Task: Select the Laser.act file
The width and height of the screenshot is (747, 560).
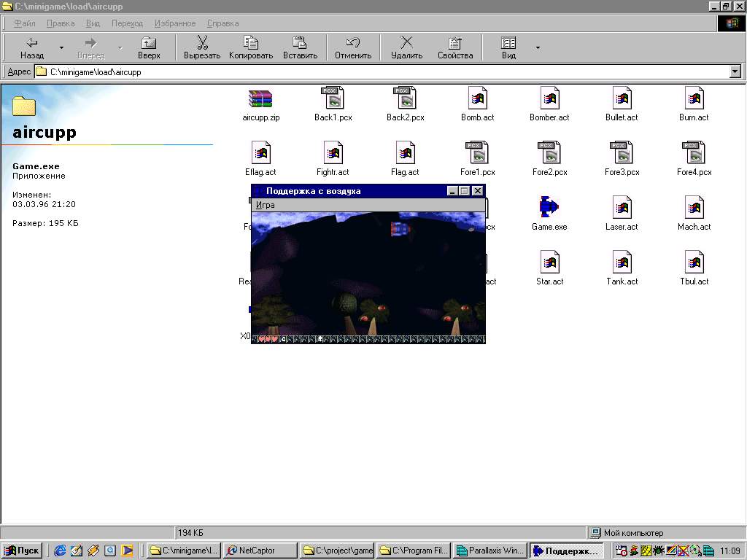Action: (621, 208)
